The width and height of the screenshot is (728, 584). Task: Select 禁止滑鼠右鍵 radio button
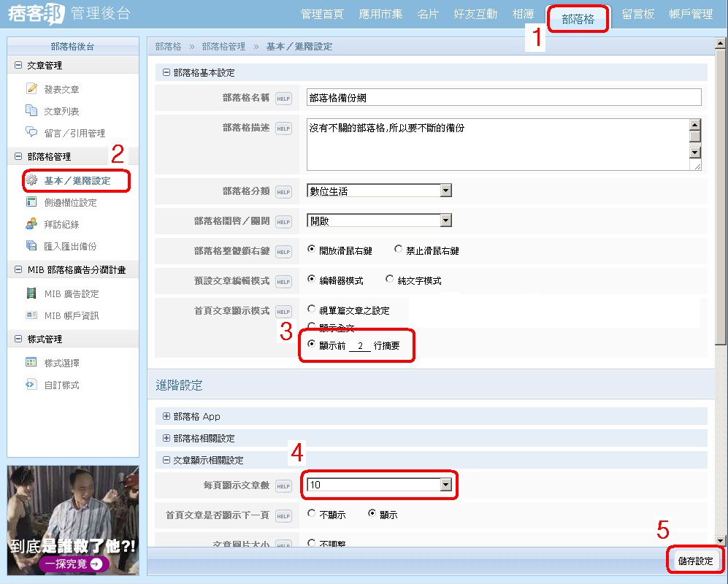[399, 249]
